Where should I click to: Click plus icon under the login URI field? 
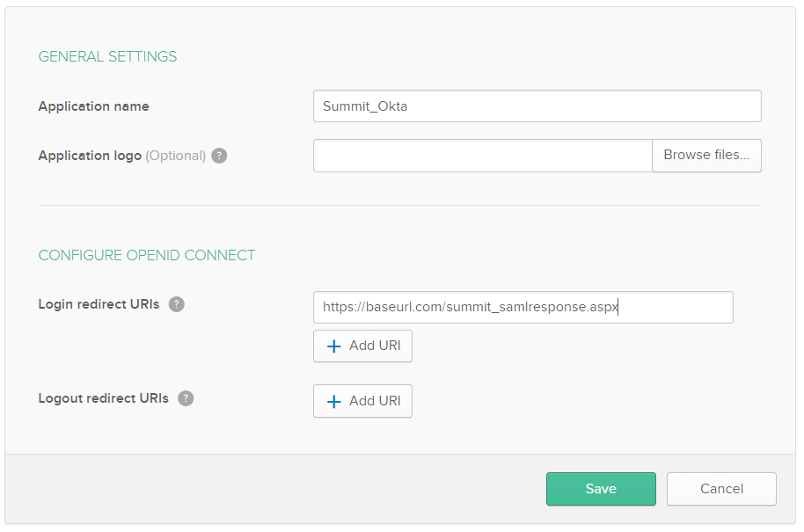point(333,346)
